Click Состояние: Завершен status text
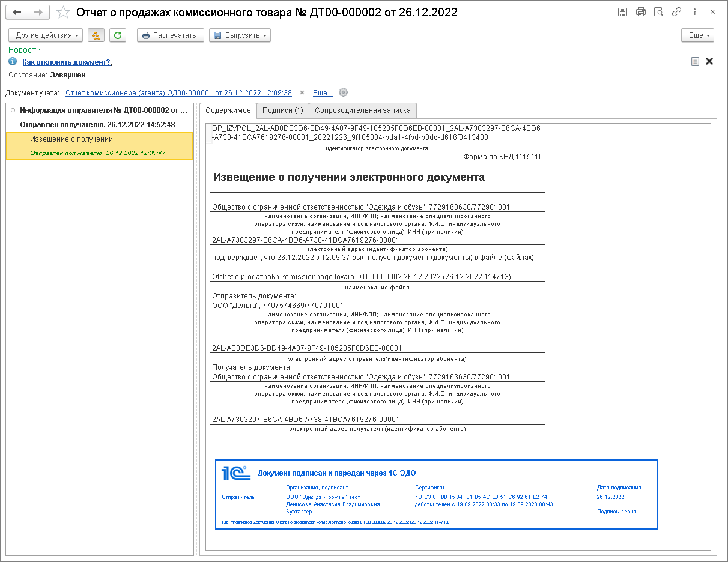728x562 pixels. point(47,75)
